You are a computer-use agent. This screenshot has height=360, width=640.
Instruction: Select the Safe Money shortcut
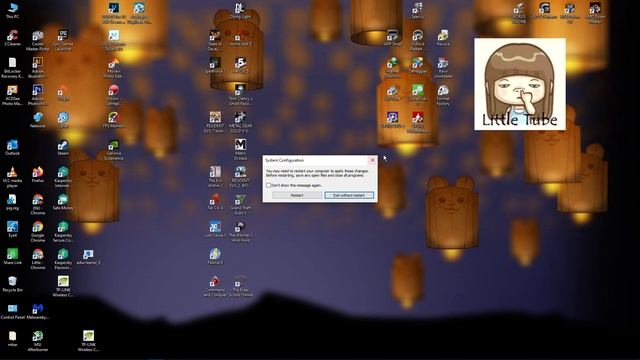coord(63,202)
